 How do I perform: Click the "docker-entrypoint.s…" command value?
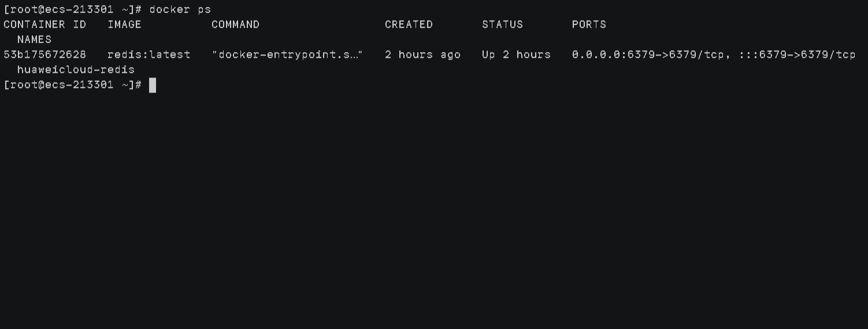tap(287, 54)
